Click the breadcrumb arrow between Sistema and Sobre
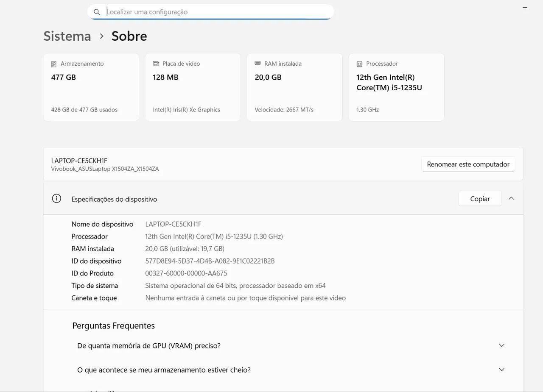The width and height of the screenshot is (543, 392). click(101, 36)
